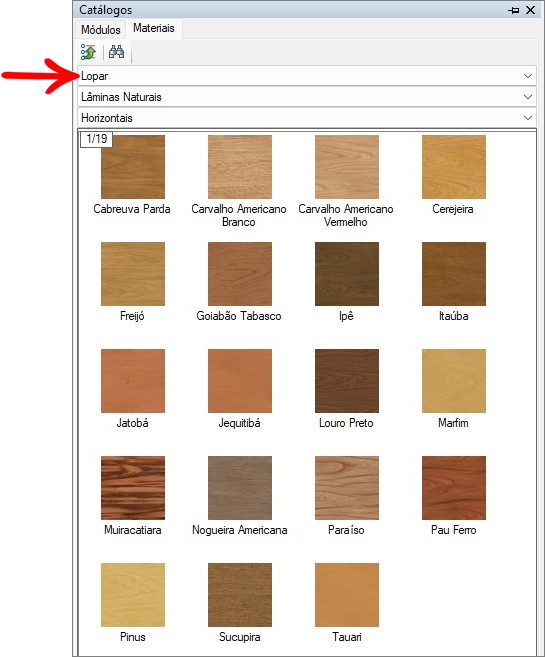
Task: Click the Goiabão Tabasco label text
Action: coord(239,316)
